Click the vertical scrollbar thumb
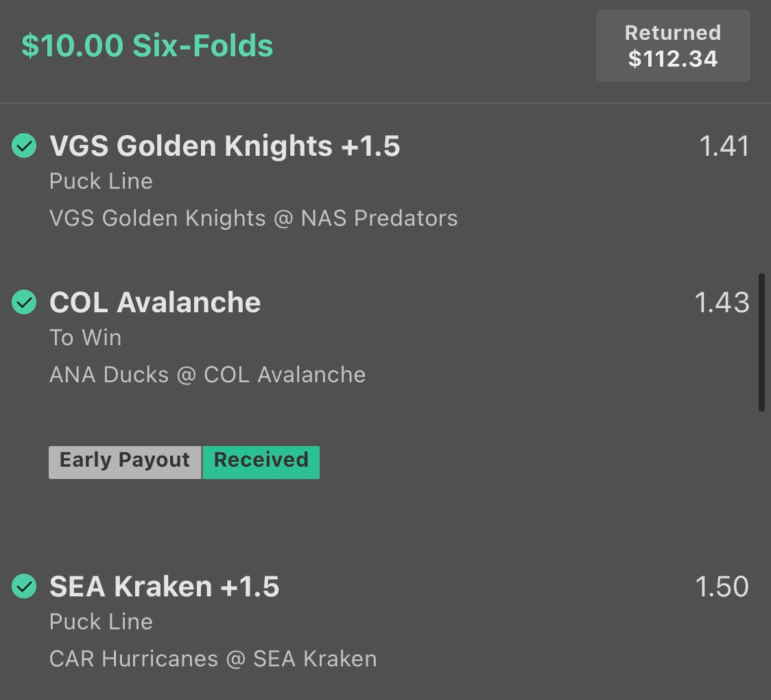The height and width of the screenshot is (700, 771). click(x=761, y=342)
